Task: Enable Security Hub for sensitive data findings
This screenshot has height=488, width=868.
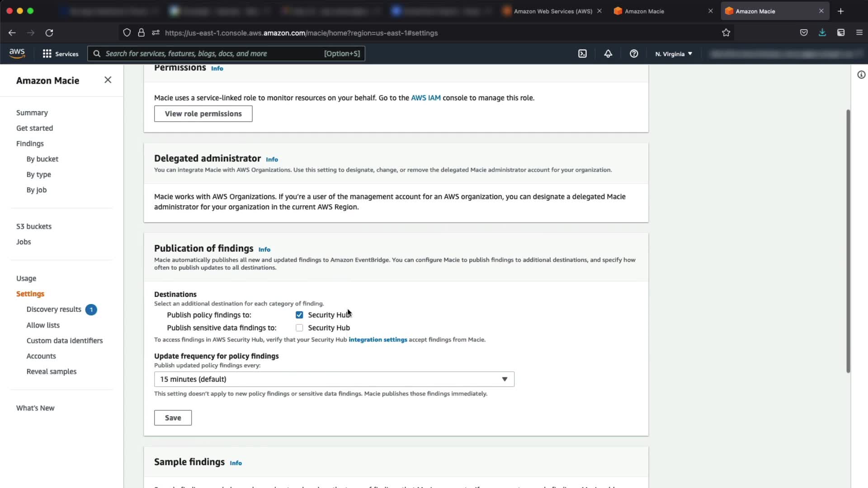Action: [299, 328]
